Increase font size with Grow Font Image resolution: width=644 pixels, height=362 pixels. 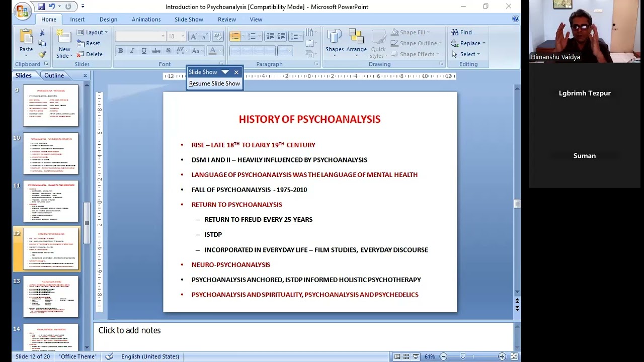click(x=194, y=36)
